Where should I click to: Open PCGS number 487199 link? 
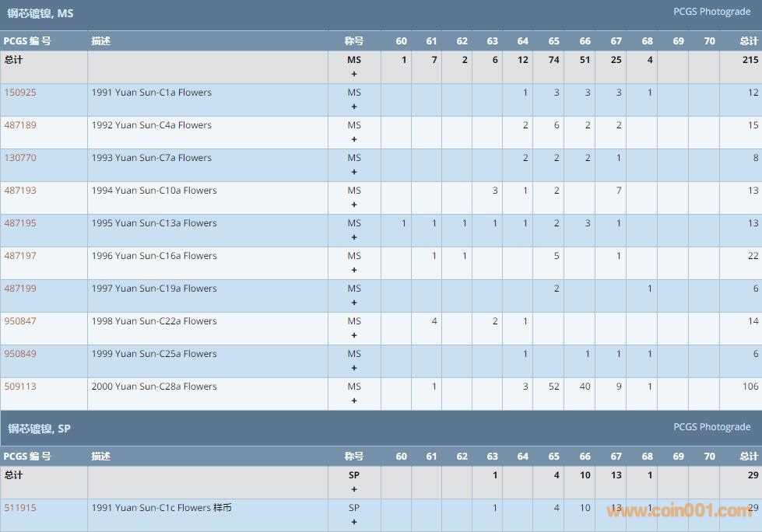click(x=20, y=289)
